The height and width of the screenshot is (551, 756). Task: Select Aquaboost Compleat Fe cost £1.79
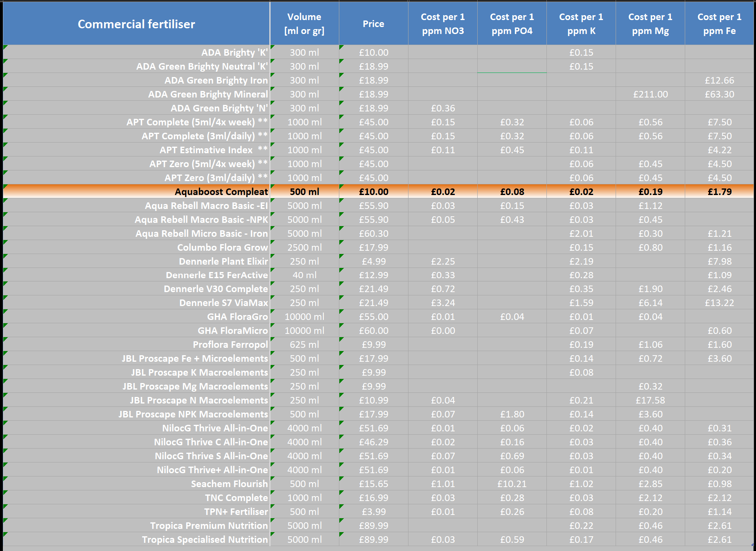pos(720,192)
